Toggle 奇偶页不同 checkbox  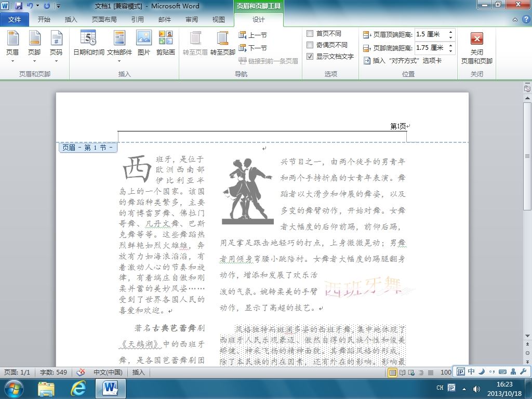point(310,45)
